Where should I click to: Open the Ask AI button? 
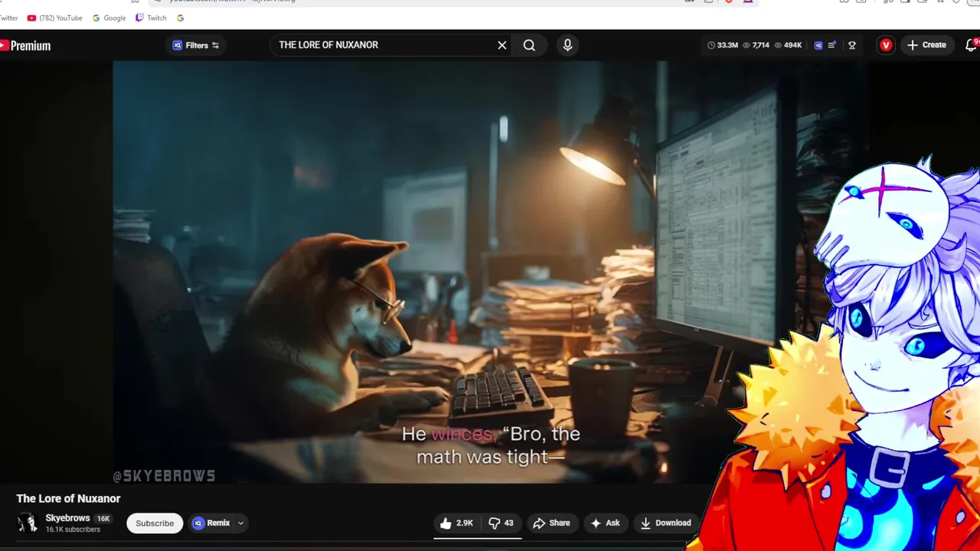(605, 523)
